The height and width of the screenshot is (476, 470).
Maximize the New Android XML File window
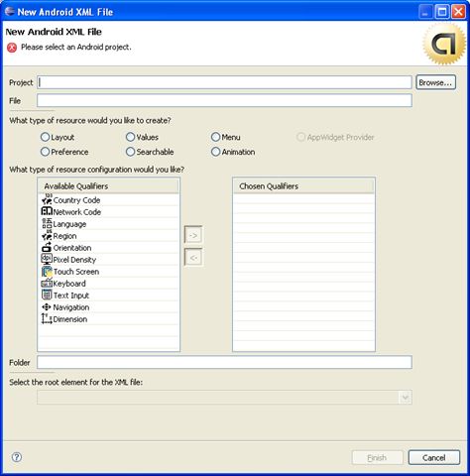pos(442,12)
